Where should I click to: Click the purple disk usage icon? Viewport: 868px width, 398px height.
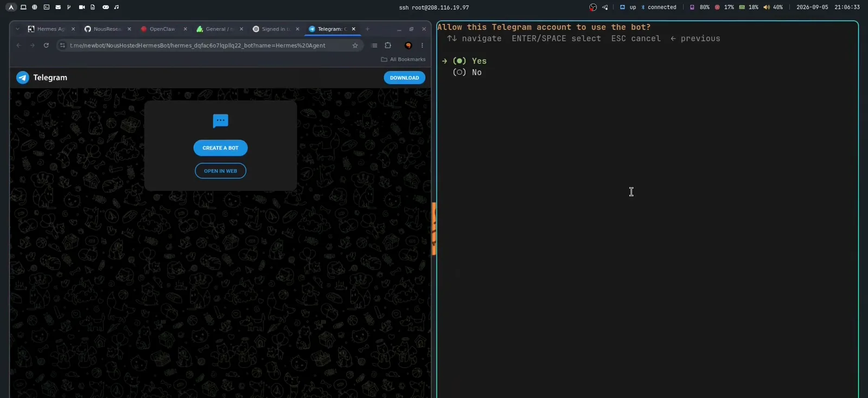click(x=692, y=7)
